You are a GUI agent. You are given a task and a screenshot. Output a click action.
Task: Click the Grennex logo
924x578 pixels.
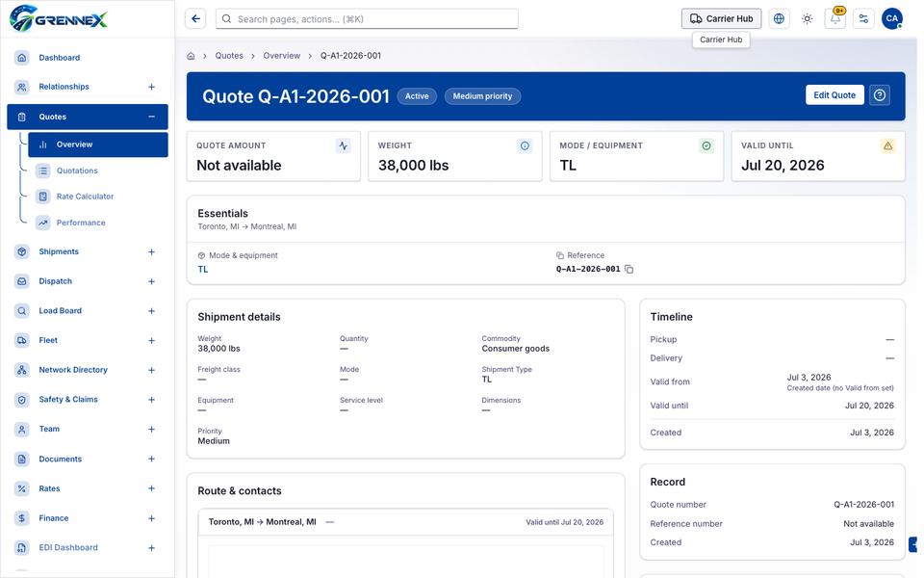(x=59, y=19)
